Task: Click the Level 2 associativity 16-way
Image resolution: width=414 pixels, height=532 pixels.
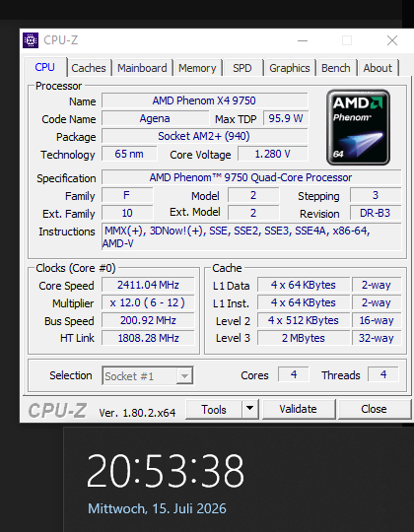Action: click(x=377, y=320)
